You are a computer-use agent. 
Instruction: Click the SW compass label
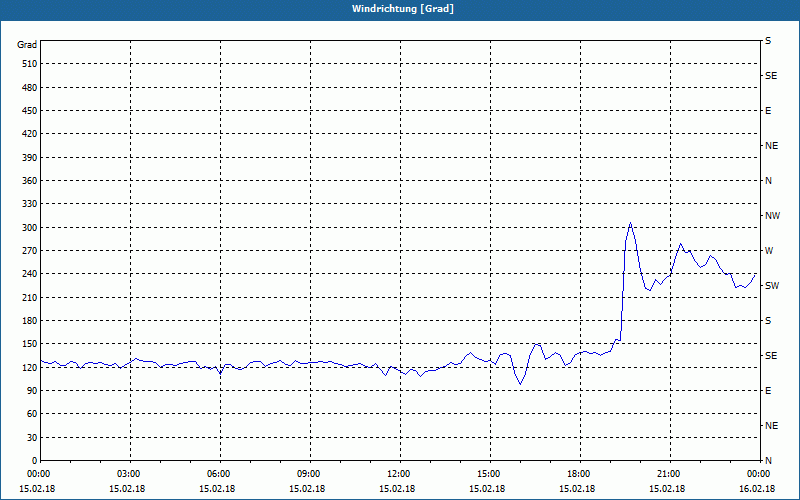(772, 286)
